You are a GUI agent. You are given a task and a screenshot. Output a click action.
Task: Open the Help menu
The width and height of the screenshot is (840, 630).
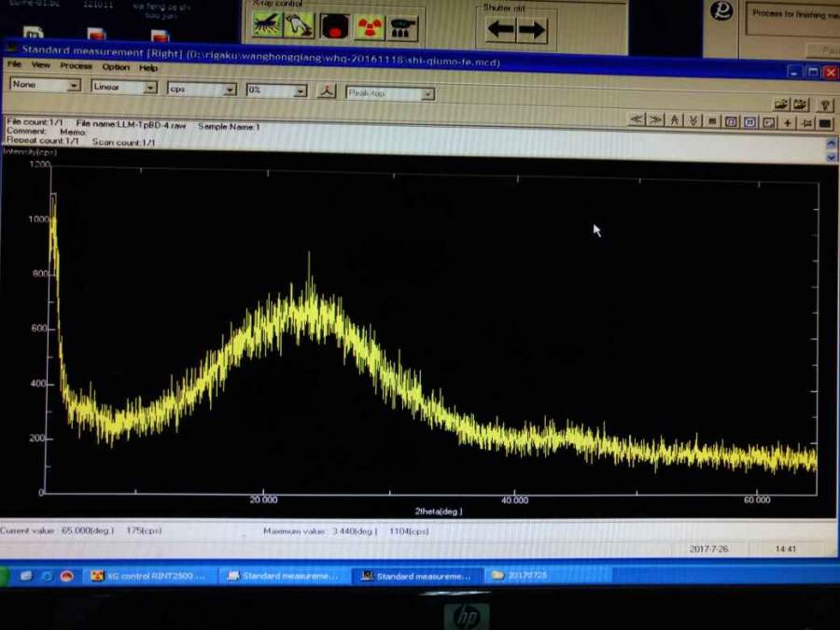[148, 68]
